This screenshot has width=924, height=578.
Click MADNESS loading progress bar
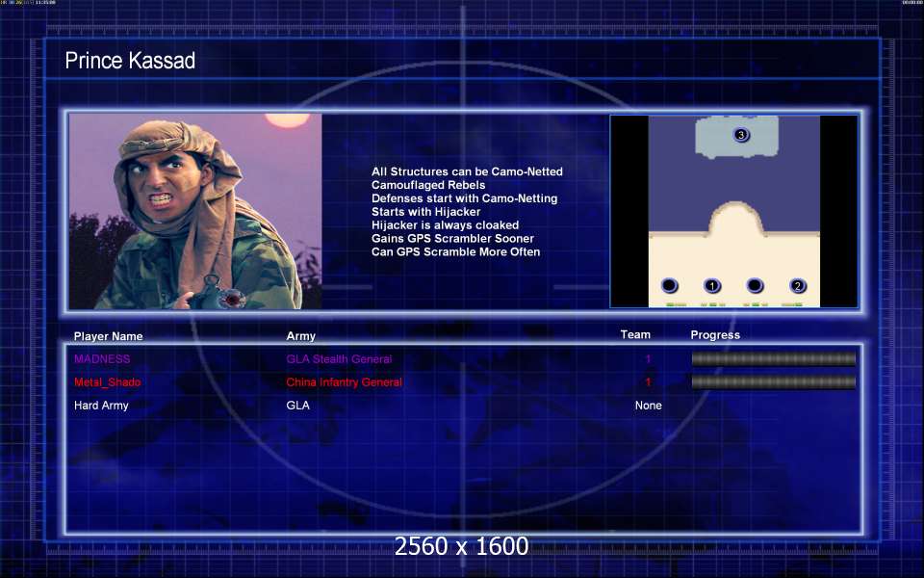[x=773, y=358]
